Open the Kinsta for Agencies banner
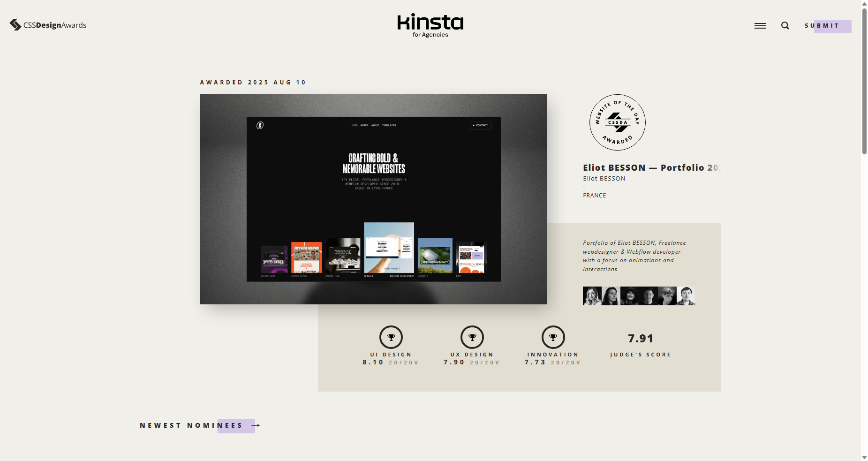Image resolution: width=868 pixels, height=461 pixels. [430, 25]
